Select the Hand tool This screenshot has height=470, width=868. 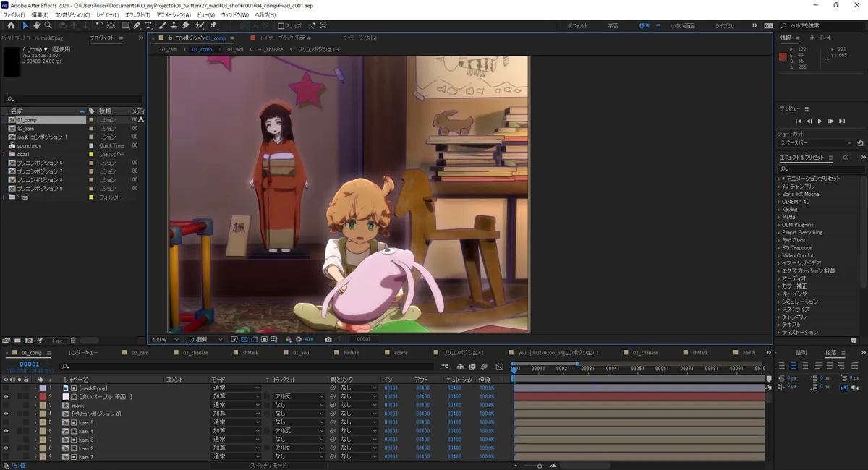point(36,25)
